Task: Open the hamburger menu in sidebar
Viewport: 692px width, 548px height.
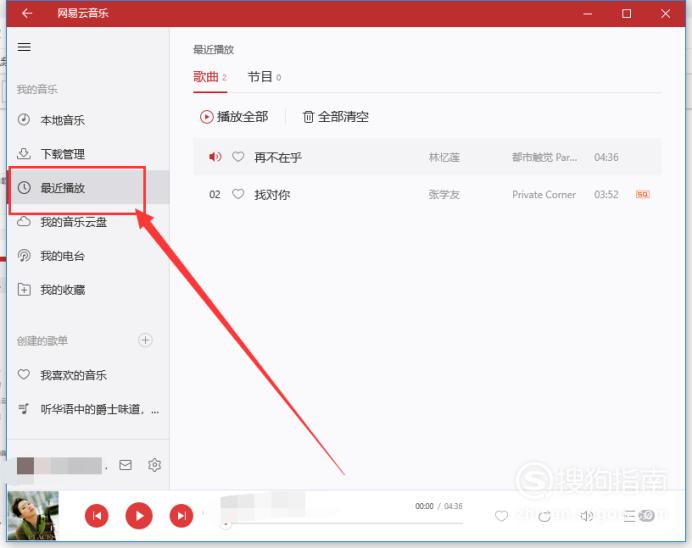Action: click(24, 47)
